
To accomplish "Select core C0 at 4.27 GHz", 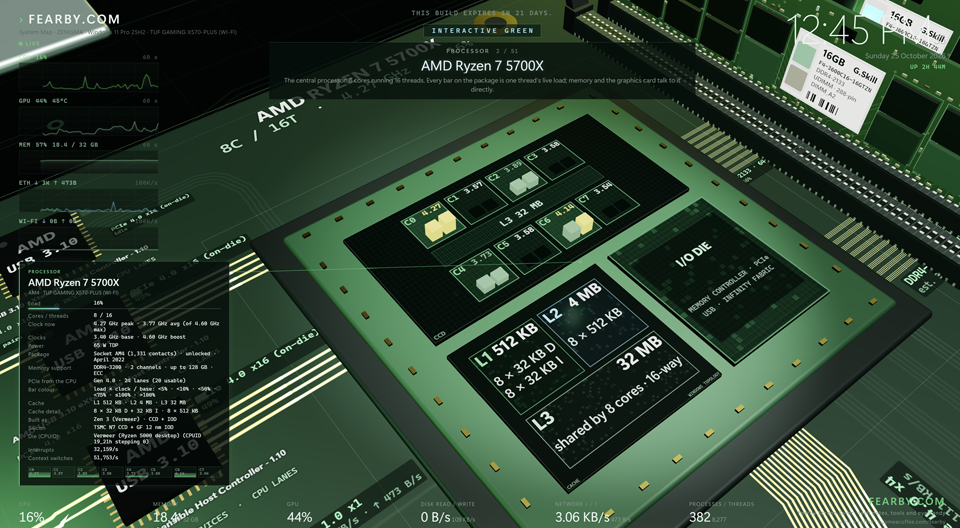I will [x=434, y=223].
